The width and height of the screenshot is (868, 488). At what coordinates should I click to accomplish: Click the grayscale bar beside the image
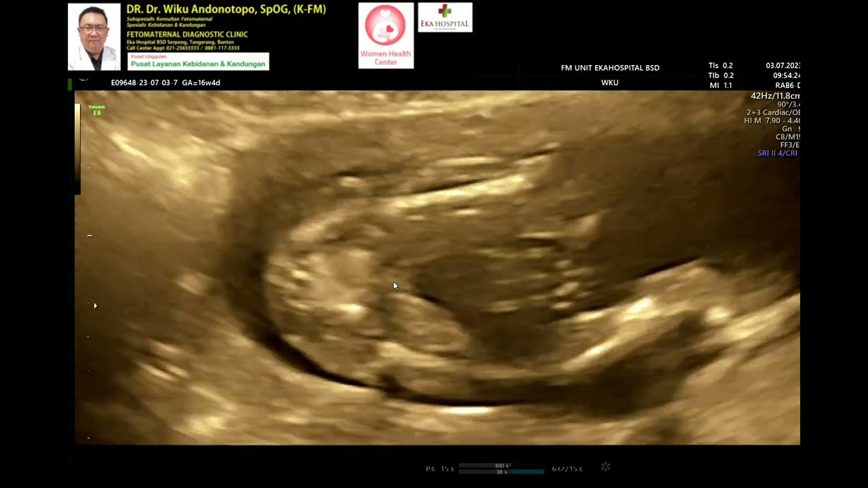click(x=77, y=149)
